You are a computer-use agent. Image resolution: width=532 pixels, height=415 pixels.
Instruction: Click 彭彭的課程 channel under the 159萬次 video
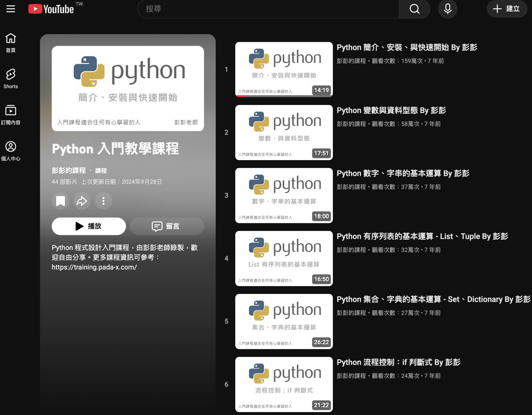[x=351, y=61]
